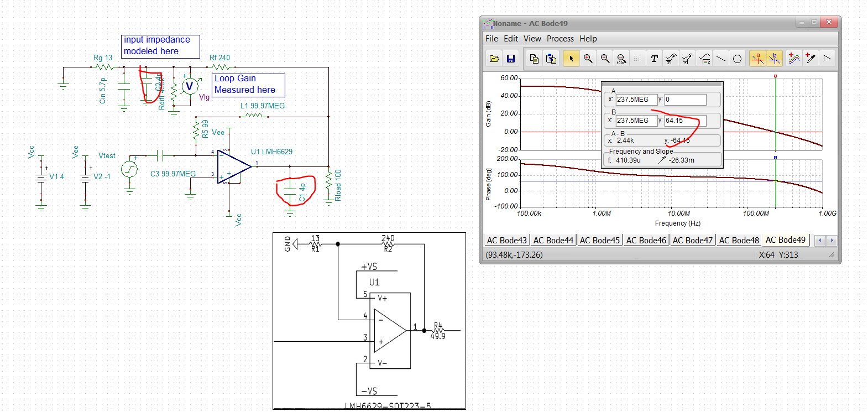Viewport: 868px width, 412px height.
Task: Click the A-B delta y value '-64.15'
Action: click(x=680, y=140)
